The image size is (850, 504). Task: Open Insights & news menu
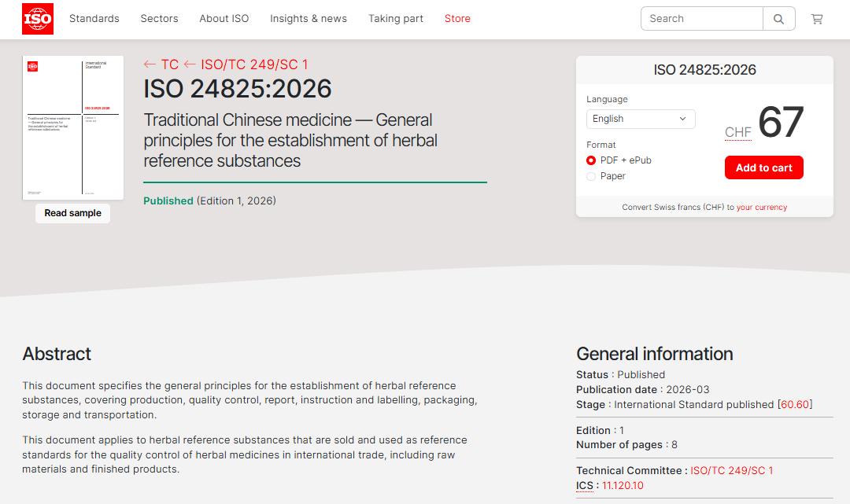(309, 19)
